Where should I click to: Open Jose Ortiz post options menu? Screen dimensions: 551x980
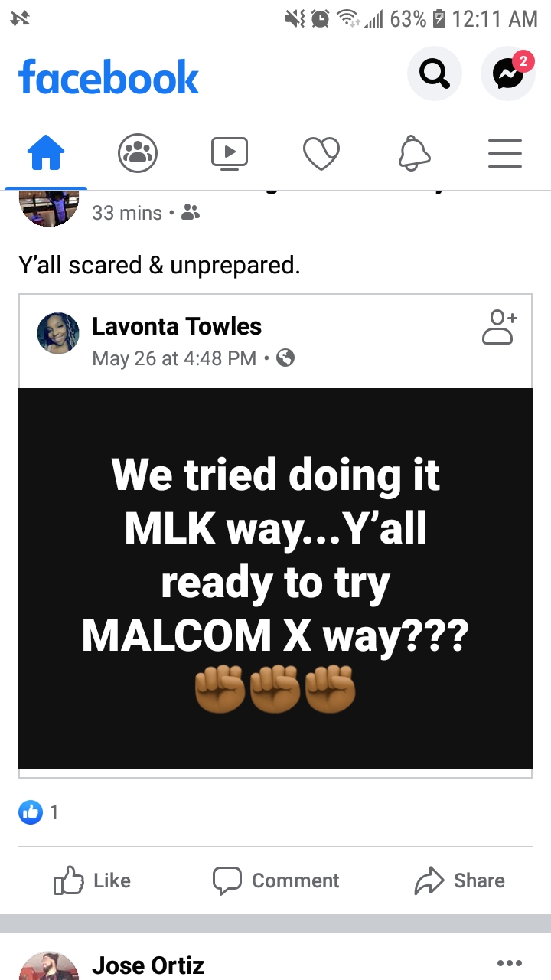click(x=509, y=963)
